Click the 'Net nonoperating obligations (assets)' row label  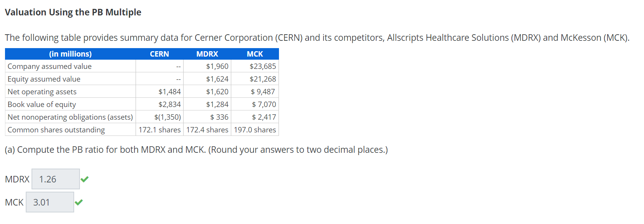(x=70, y=117)
